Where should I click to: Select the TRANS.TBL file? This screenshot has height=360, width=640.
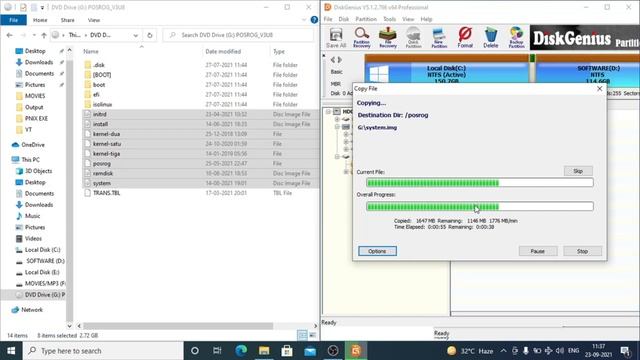[106, 193]
